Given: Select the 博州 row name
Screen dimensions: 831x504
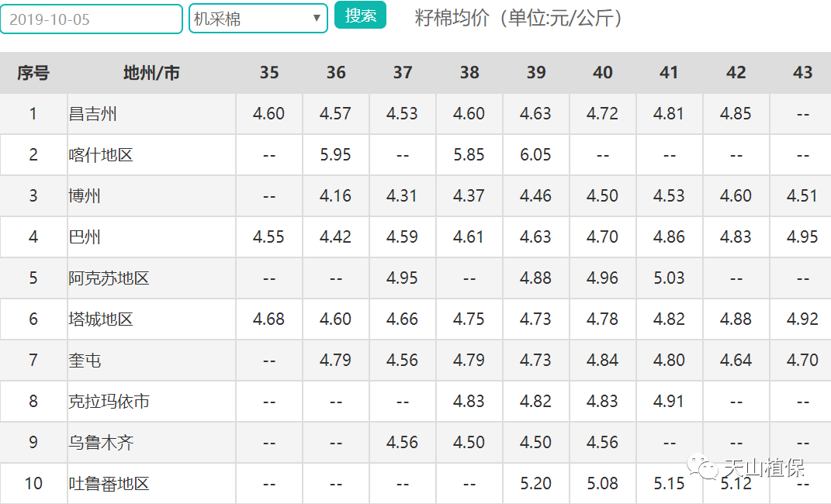Looking at the screenshot, I should point(85,196).
